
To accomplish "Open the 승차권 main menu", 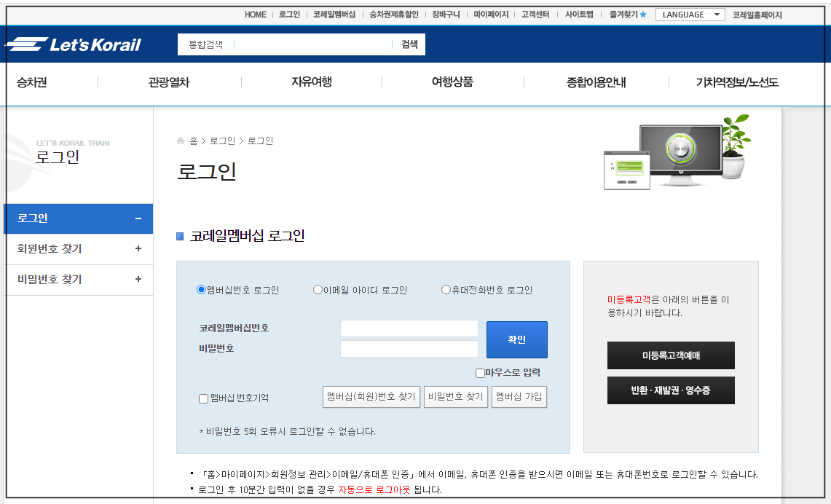I will [32, 82].
